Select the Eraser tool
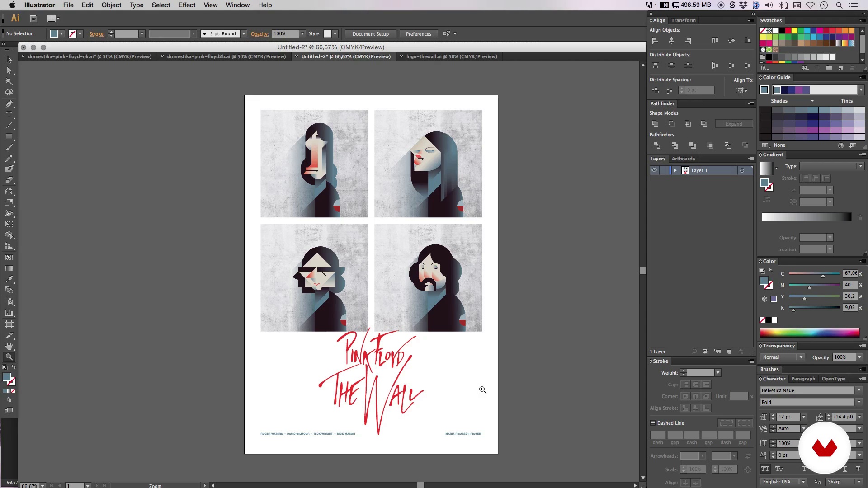The image size is (868, 488). click(9, 180)
